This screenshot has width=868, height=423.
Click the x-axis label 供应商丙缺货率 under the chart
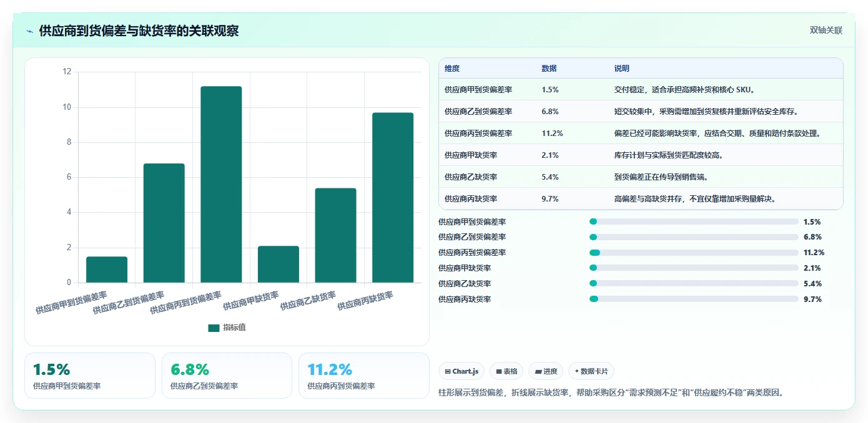click(365, 301)
